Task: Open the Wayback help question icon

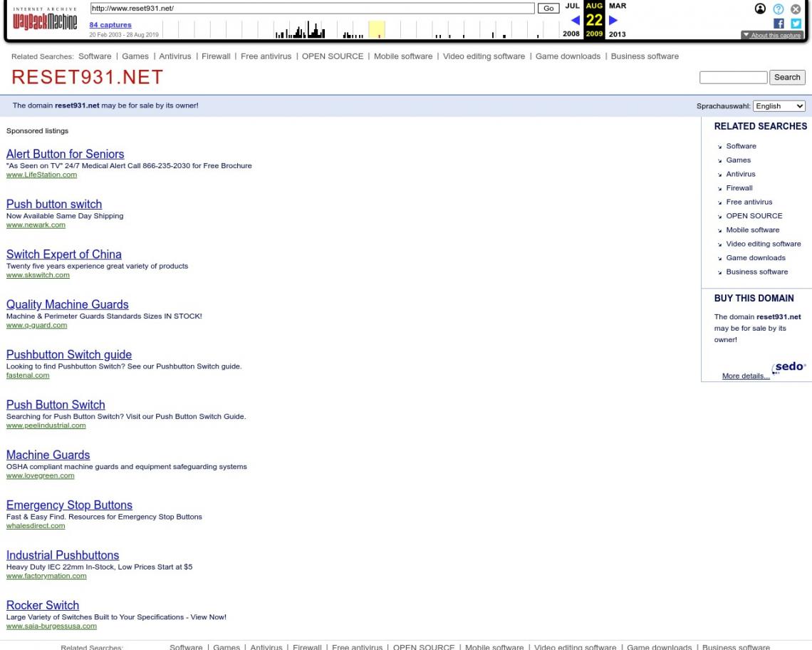Action: 778,9
